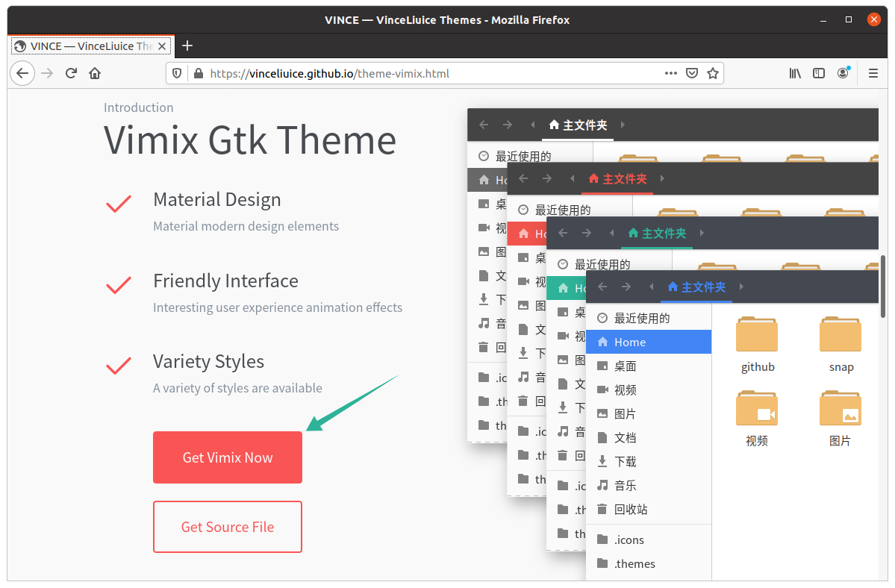Open the 图片 folder icon in file grid
This screenshot has height=588, width=895.
click(841, 409)
